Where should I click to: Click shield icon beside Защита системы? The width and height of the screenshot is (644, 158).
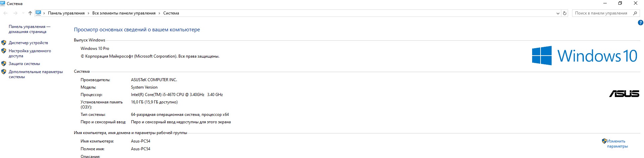pyautogui.click(x=4, y=64)
